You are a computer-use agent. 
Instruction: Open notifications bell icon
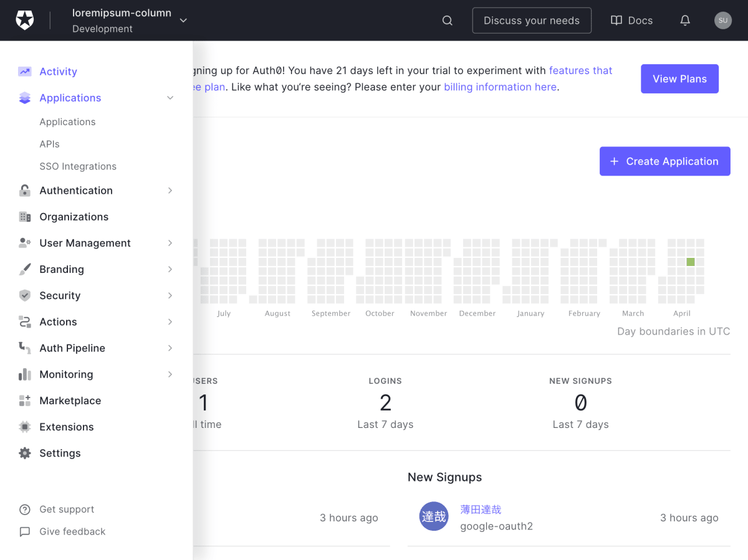[x=685, y=21]
